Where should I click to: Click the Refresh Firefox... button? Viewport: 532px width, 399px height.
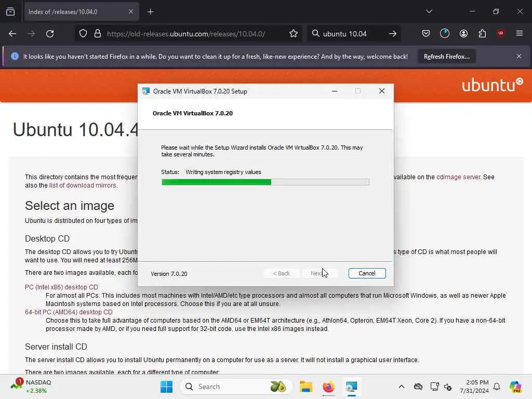point(446,57)
